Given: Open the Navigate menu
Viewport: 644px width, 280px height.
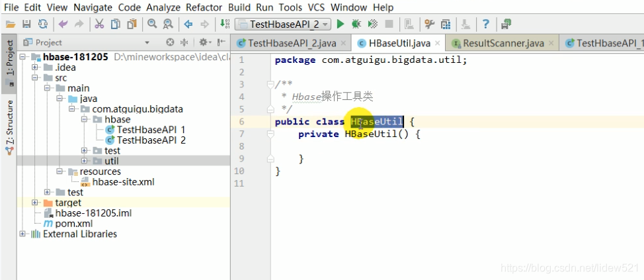Looking at the screenshot, I should pos(93,7).
